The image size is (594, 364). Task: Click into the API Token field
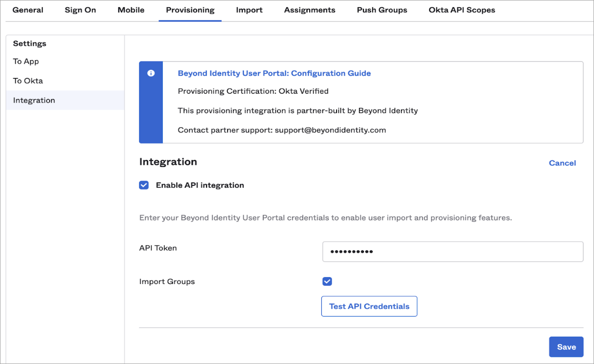[x=452, y=252]
